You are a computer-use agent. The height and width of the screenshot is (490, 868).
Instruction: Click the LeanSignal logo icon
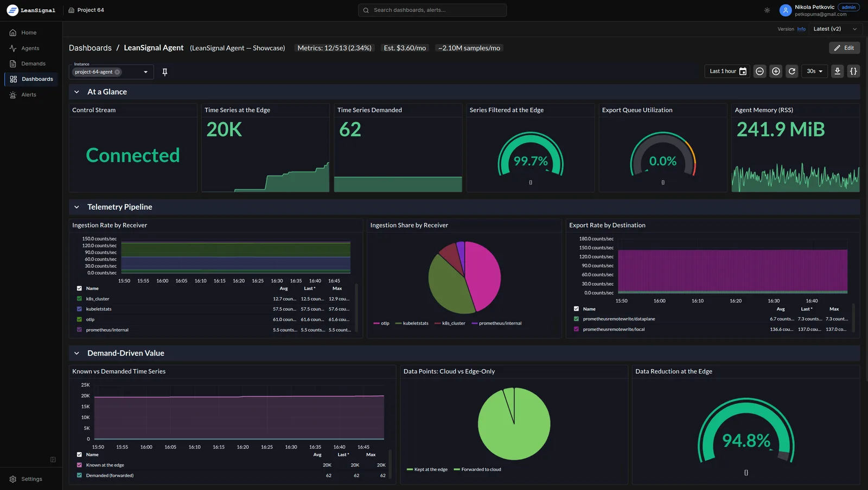point(12,10)
